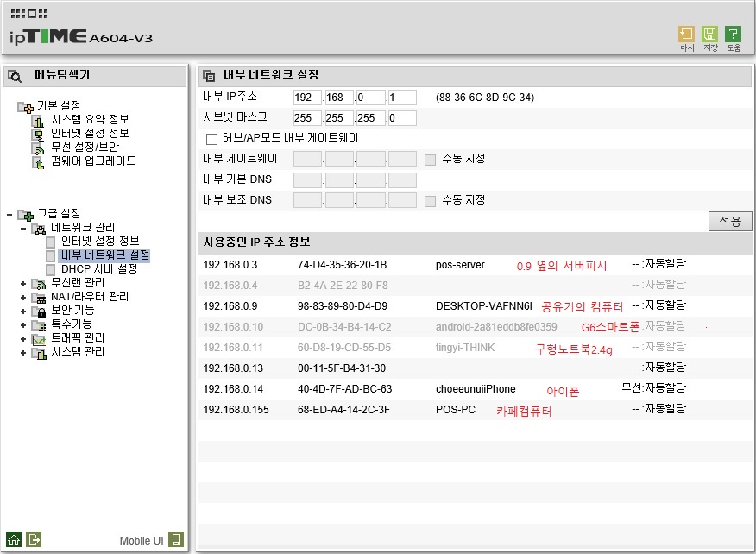756x554 pixels.
Task: Click the 저장 save icon
Action: coord(709,35)
